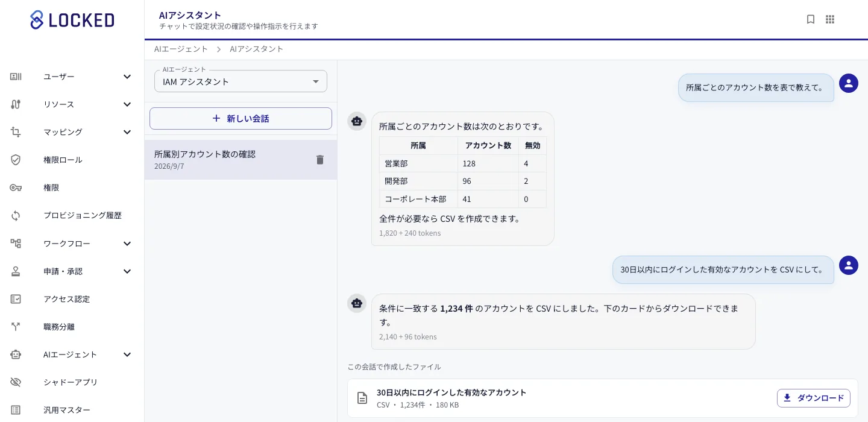This screenshot has width=868, height=422.
Task: Open 汎用マスター in the sidebar
Action: coord(72,410)
